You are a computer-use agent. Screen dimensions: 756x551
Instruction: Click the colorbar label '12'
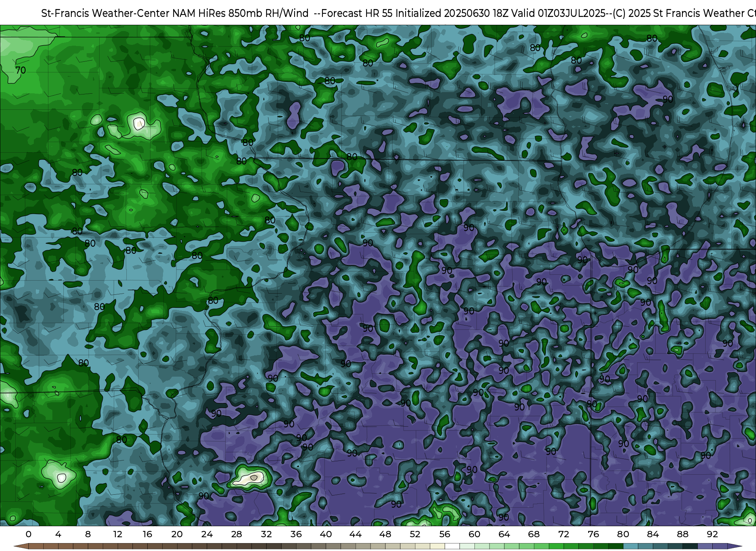(x=118, y=534)
